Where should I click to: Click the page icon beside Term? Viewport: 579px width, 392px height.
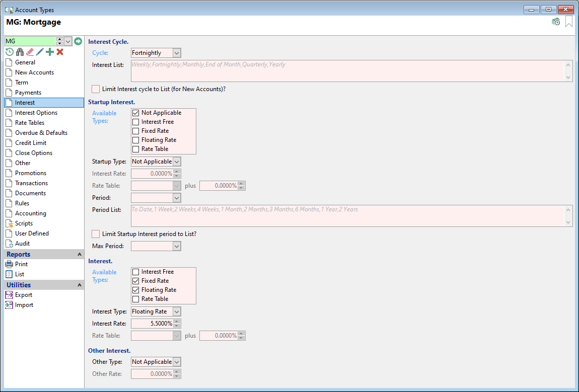[x=9, y=83]
